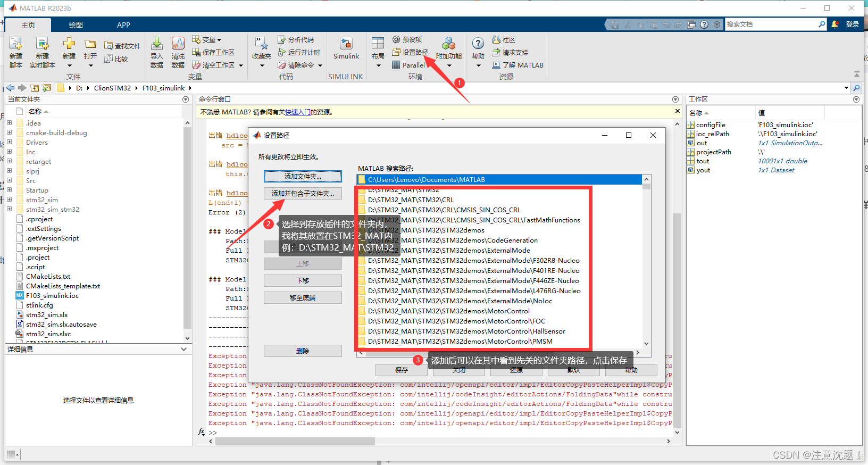Expand the Startup folder node
This screenshot has width=868, height=465.
[9, 190]
